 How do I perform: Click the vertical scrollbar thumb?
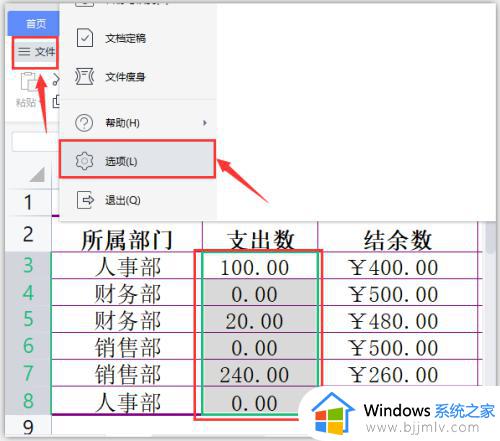point(490,237)
